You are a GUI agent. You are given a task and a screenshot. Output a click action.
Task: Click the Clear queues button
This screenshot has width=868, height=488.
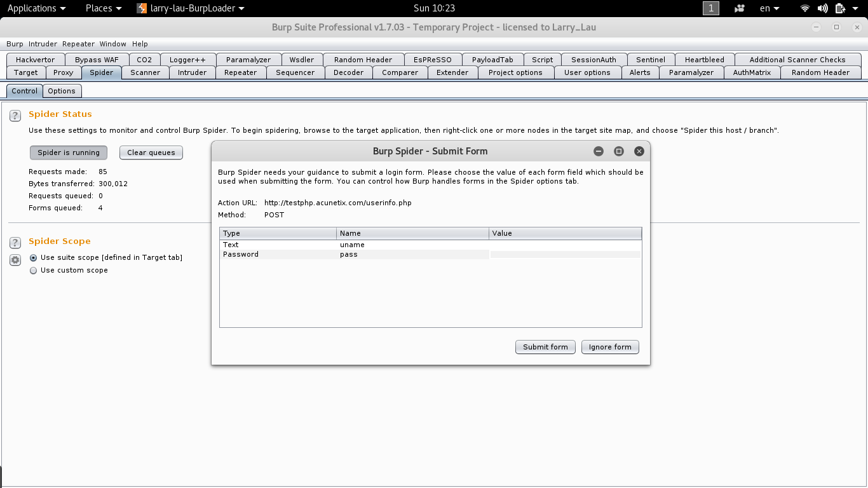[x=151, y=152]
